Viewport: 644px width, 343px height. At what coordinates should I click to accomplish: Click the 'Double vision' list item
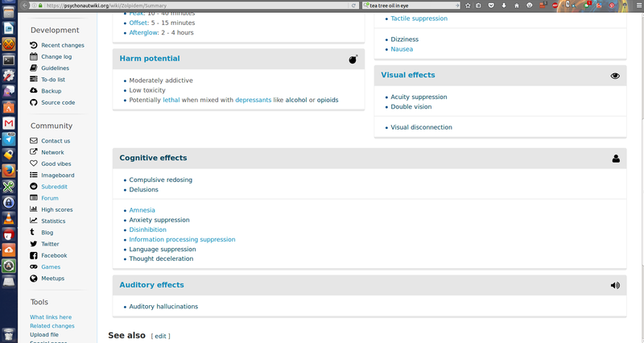tap(411, 106)
